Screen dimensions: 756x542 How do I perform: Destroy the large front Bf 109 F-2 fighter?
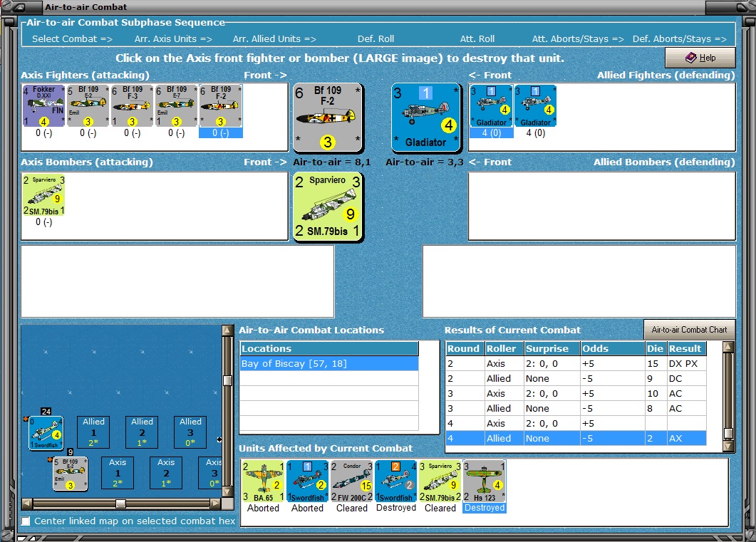tap(328, 117)
